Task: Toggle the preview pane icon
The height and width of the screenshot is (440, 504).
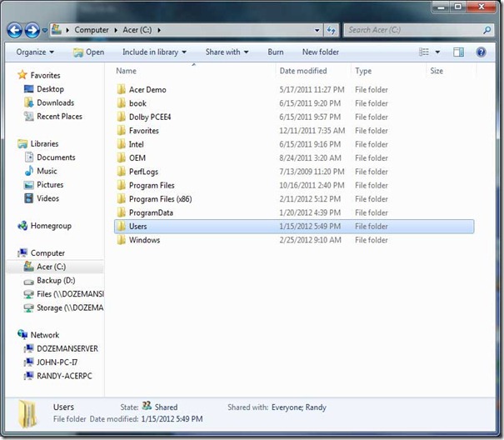Action: click(458, 52)
